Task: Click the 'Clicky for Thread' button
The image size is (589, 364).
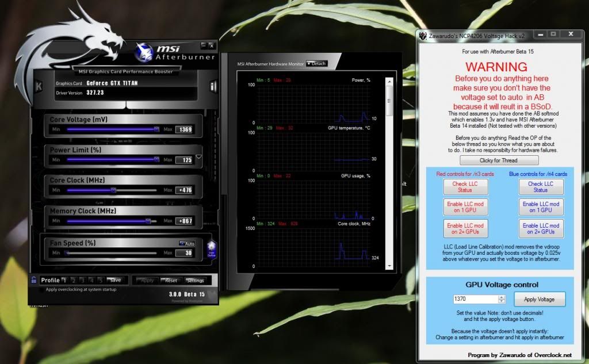Action: (499, 160)
